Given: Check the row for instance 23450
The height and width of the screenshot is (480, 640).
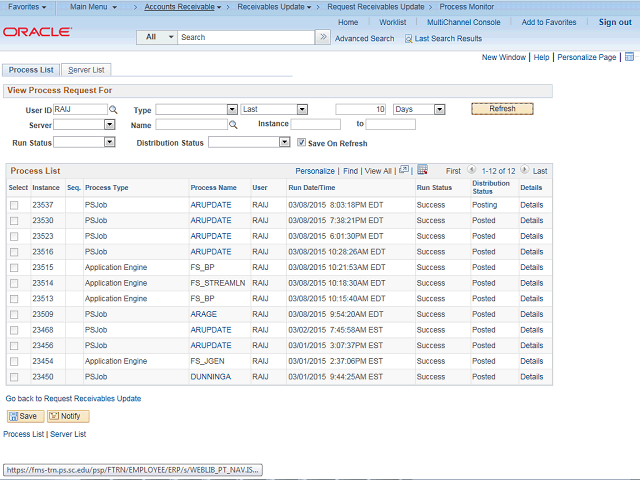Looking at the screenshot, I should click(14, 377).
